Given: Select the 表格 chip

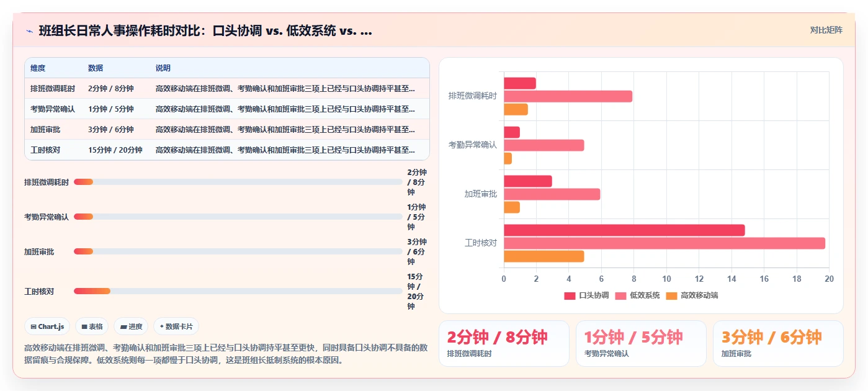Looking at the screenshot, I should tap(92, 326).
